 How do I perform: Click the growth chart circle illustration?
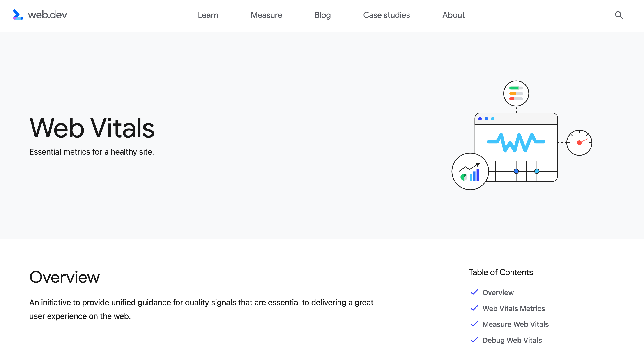[470, 172]
